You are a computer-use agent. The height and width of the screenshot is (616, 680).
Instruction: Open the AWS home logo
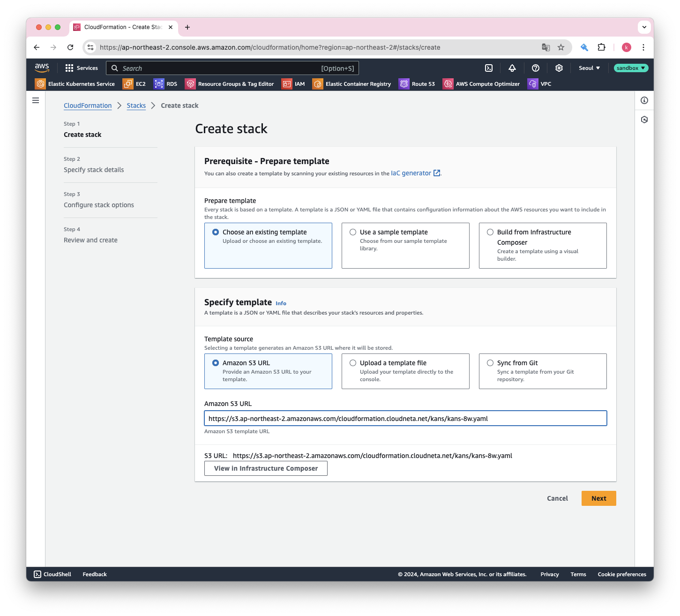click(x=42, y=68)
